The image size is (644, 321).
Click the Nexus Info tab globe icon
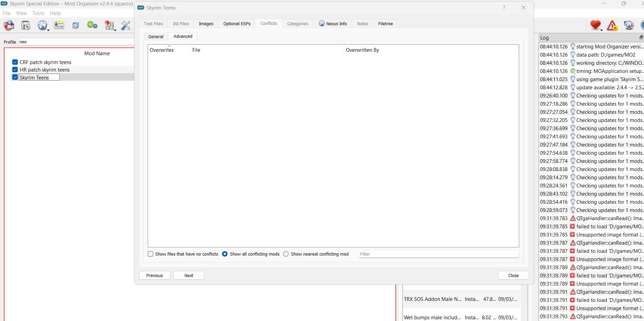(322, 24)
